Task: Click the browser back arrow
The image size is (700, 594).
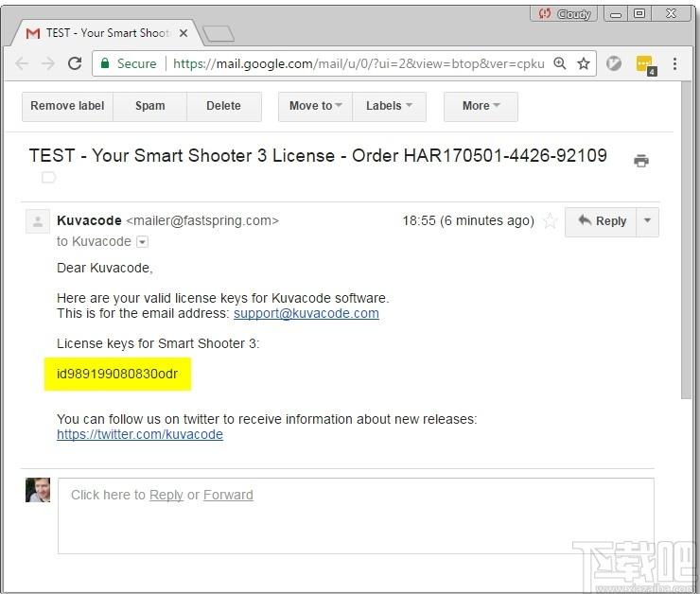Action: pyautogui.click(x=22, y=63)
